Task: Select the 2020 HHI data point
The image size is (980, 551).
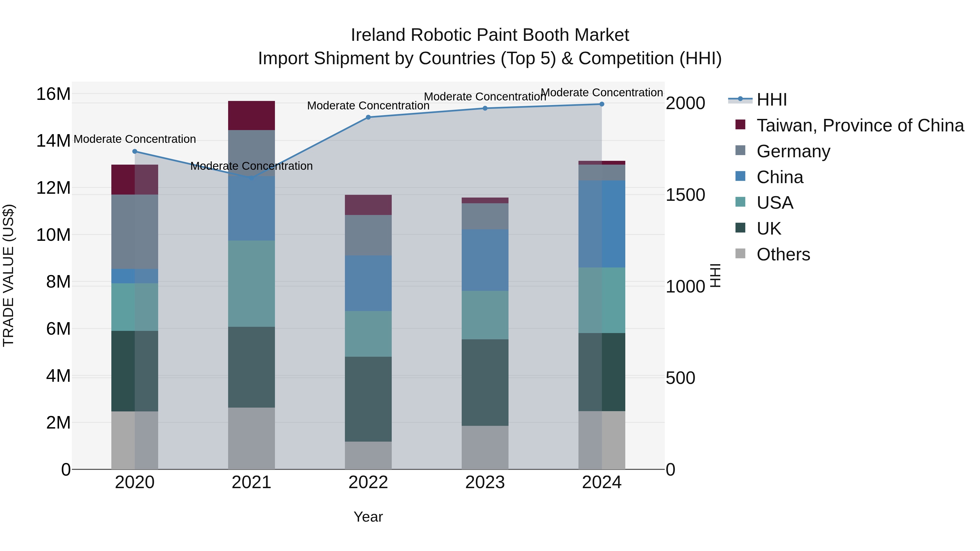Action: click(x=135, y=151)
